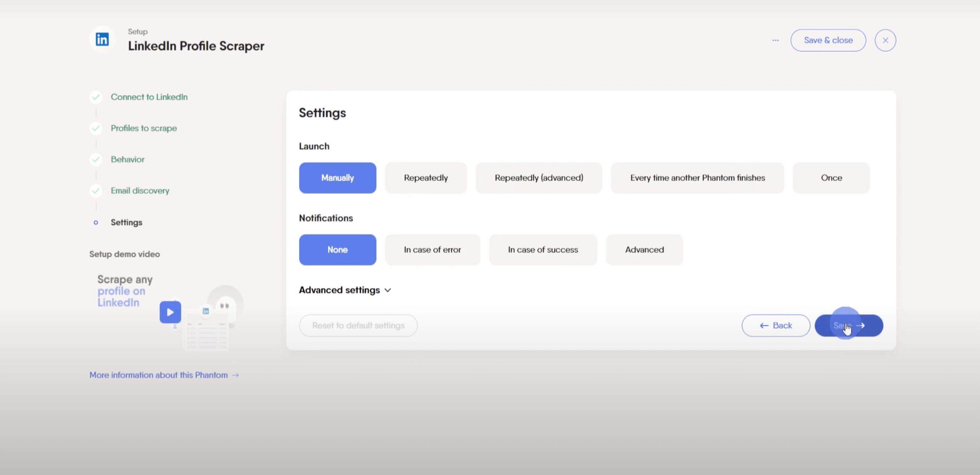The width and height of the screenshot is (980, 475).
Task: Click the LinkedIn Profile Scraper title
Action: point(196,46)
